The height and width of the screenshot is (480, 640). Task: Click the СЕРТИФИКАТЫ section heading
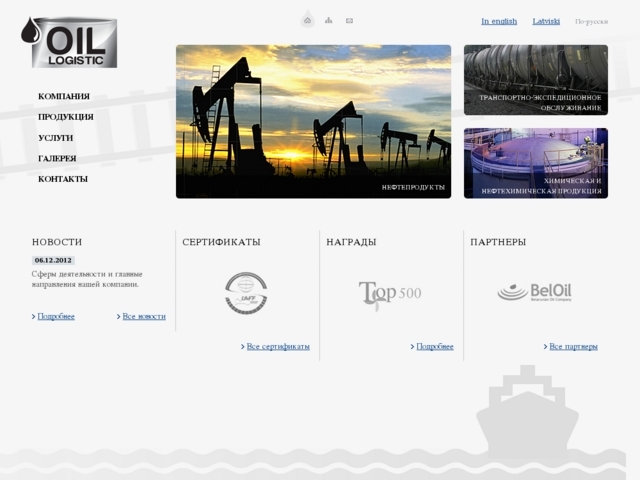tap(221, 242)
